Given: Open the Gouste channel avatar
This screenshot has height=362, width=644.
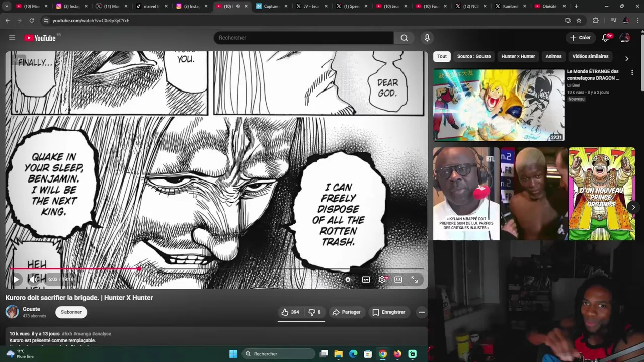Looking at the screenshot, I should click(12, 312).
